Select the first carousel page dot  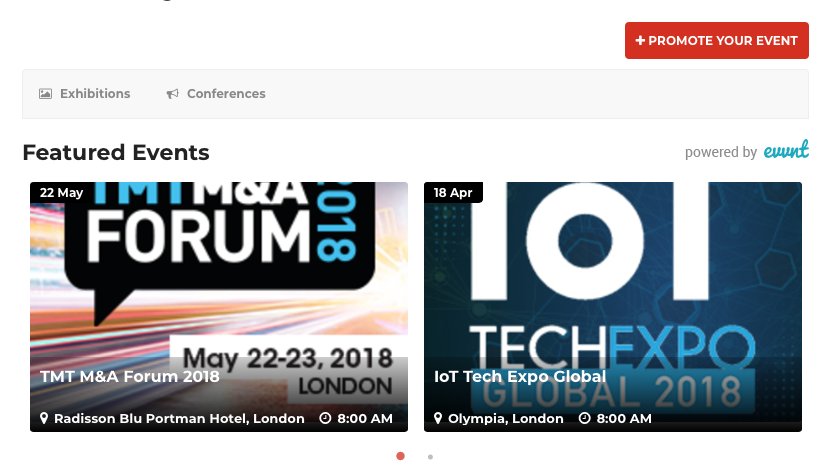point(400,456)
